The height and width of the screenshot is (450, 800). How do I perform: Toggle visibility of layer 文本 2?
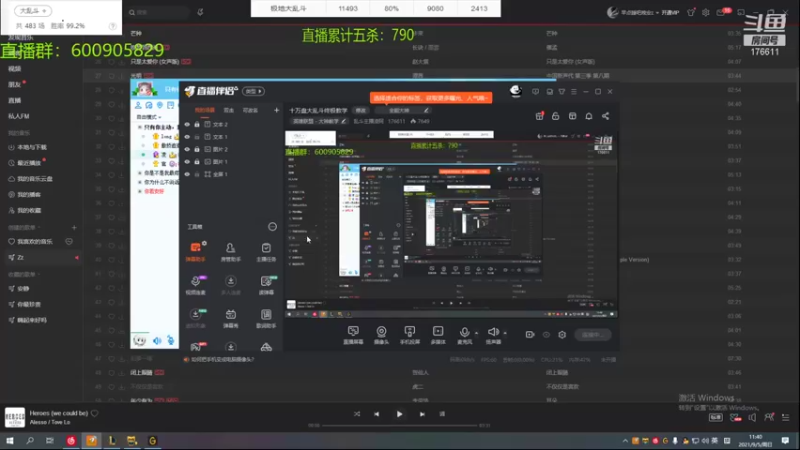point(187,124)
